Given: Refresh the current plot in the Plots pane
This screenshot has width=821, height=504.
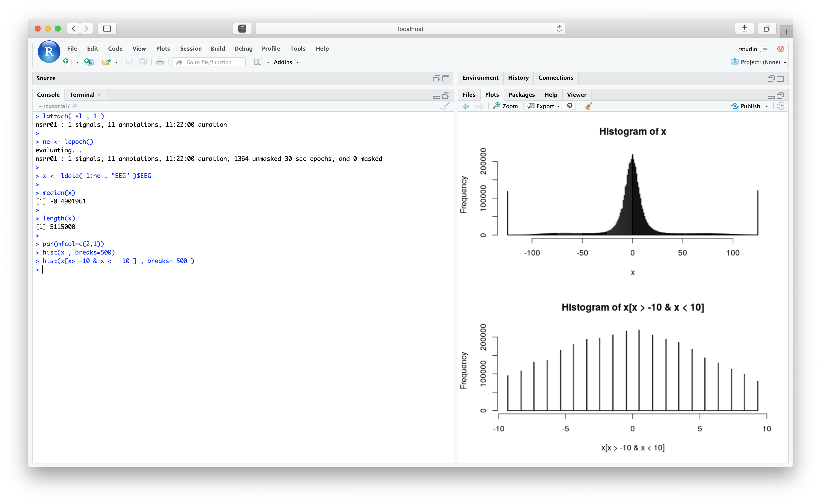Looking at the screenshot, I should point(780,106).
